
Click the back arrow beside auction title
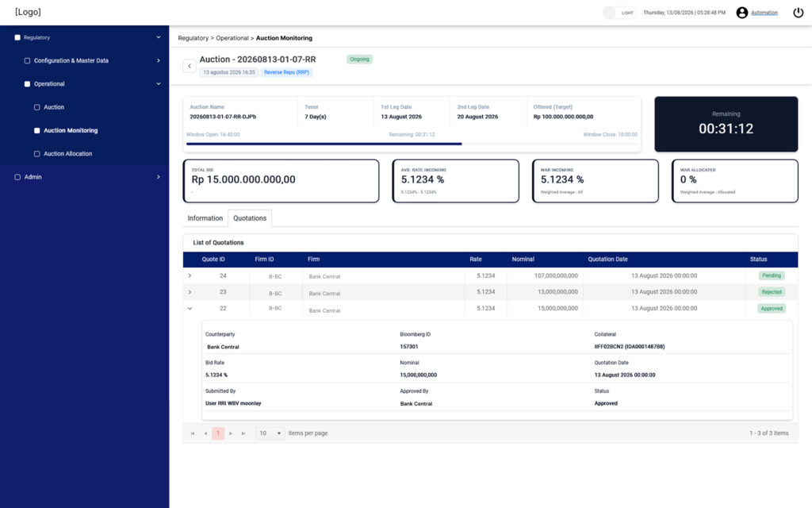point(190,66)
